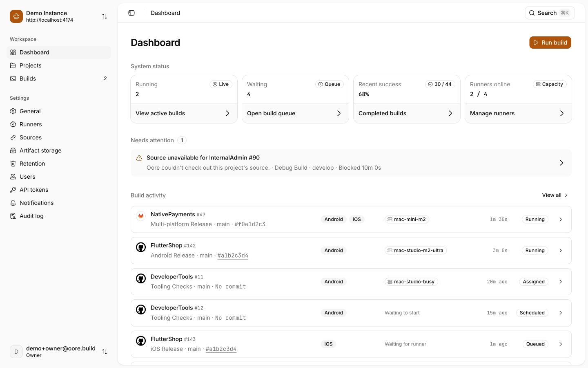Click Open build queue link
Image resolution: width=588 pixels, height=368 pixels.
tap(295, 113)
